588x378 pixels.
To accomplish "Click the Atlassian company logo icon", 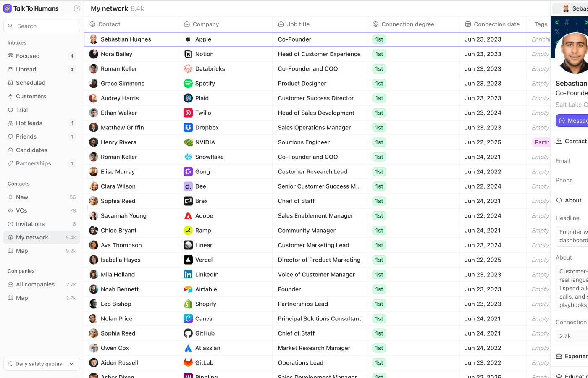I will (188, 348).
